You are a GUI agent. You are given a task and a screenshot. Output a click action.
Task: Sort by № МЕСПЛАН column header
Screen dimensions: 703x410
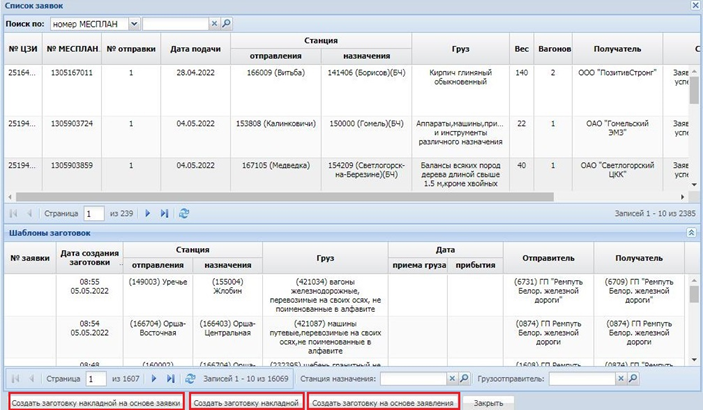[72, 49]
